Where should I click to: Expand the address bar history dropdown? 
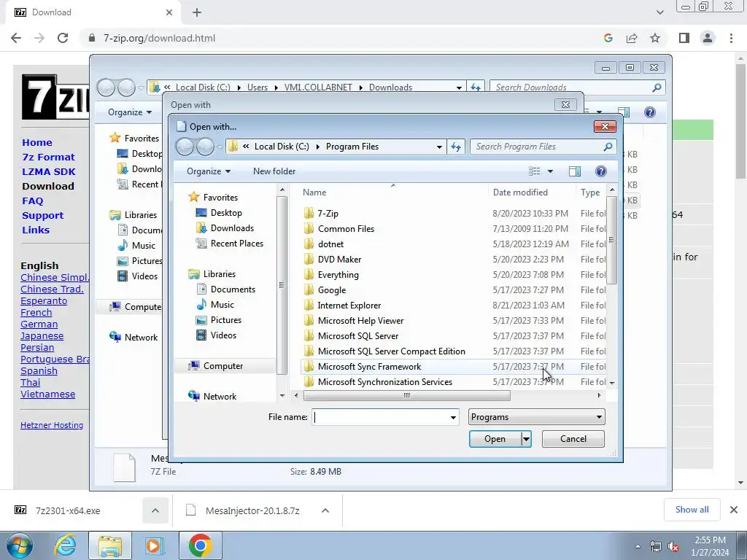click(x=439, y=147)
